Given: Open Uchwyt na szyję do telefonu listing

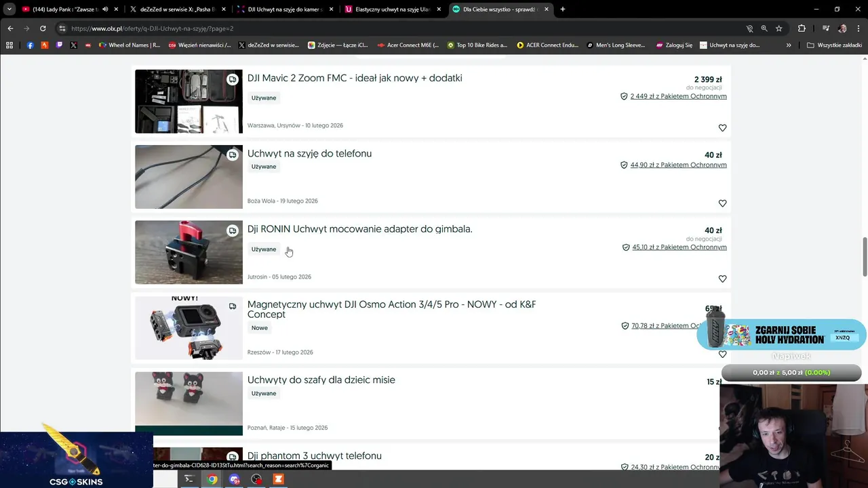Looking at the screenshot, I should click(309, 153).
